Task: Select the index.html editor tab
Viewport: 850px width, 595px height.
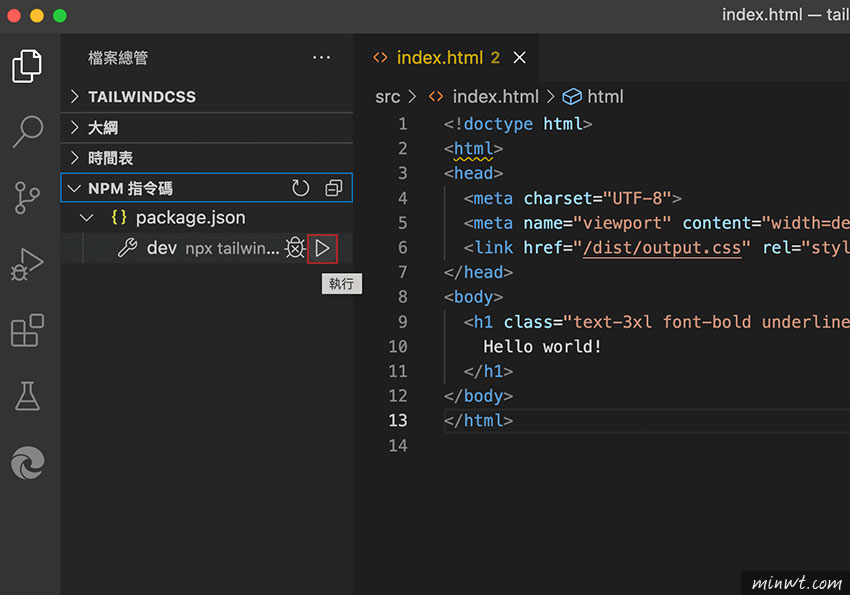Action: (446, 57)
